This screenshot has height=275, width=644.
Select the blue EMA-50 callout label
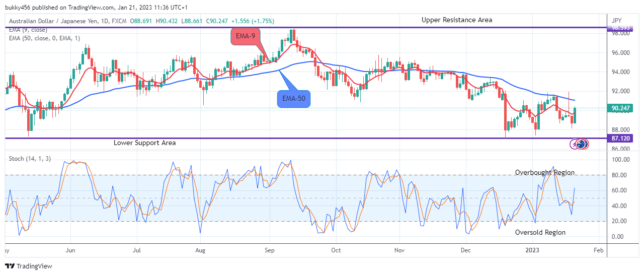click(x=294, y=98)
